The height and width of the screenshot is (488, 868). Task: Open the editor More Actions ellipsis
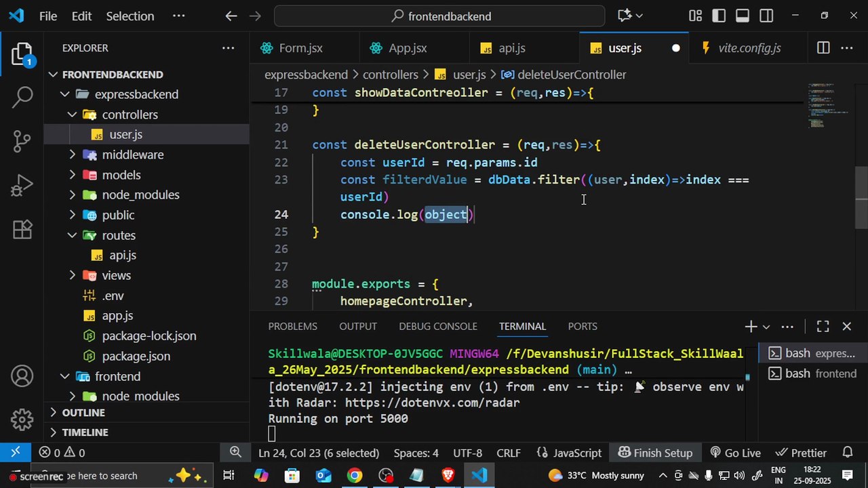point(847,48)
